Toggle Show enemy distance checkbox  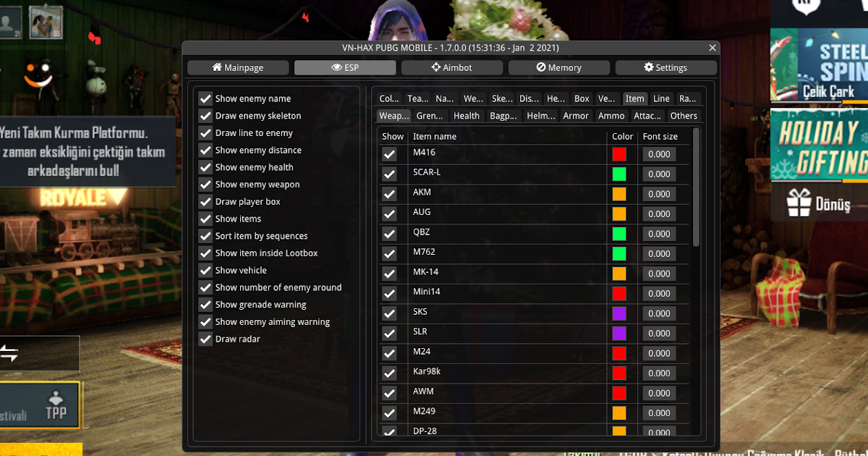[205, 150]
